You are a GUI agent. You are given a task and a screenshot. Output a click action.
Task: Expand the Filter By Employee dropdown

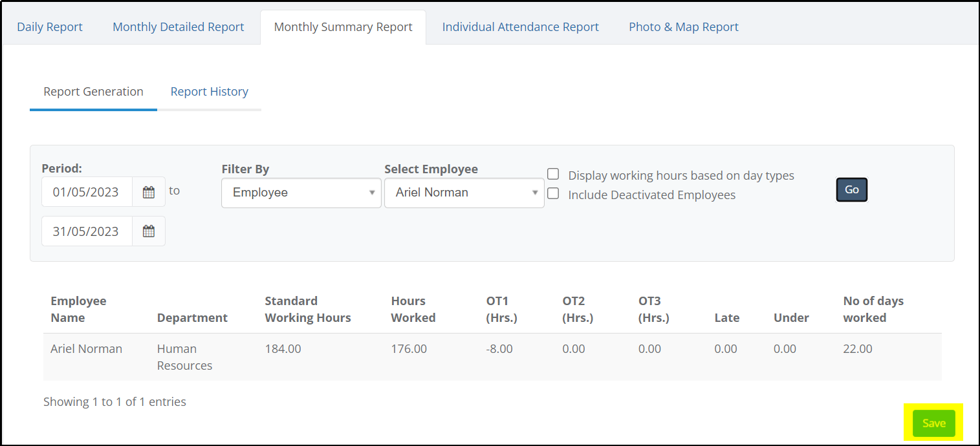tap(301, 193)
